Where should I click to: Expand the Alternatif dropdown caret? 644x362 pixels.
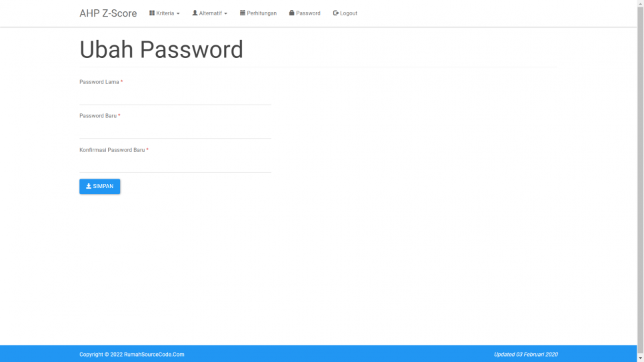tap(225, 13)
